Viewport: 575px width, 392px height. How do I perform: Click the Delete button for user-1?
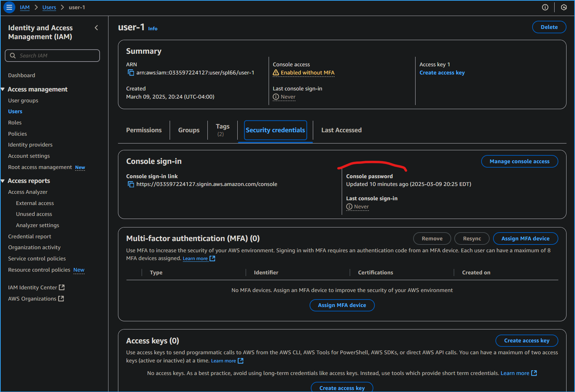click(549, 27)
